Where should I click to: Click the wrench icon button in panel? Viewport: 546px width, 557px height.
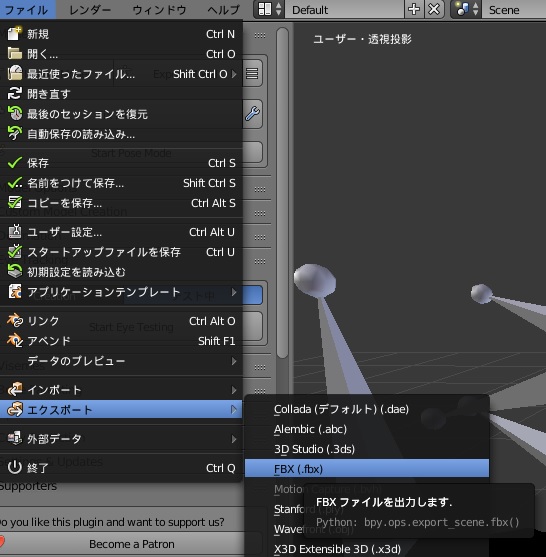click(x=253, y=114)
